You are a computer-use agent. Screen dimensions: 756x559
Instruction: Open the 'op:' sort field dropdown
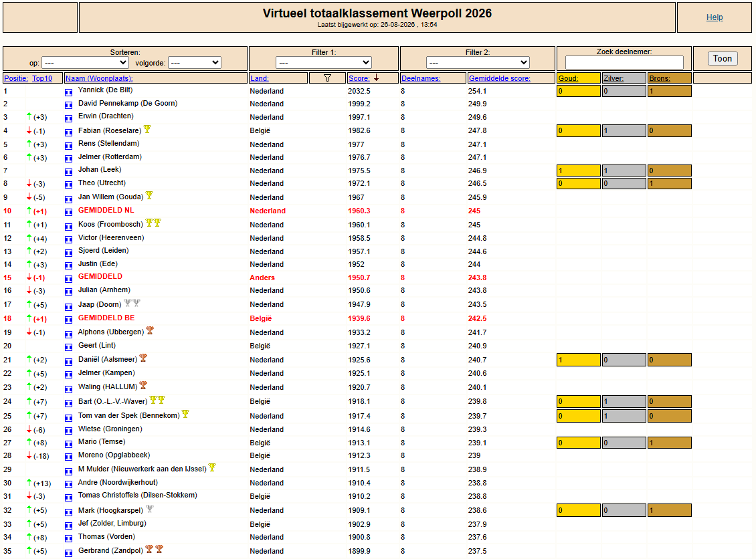(86, 63)
